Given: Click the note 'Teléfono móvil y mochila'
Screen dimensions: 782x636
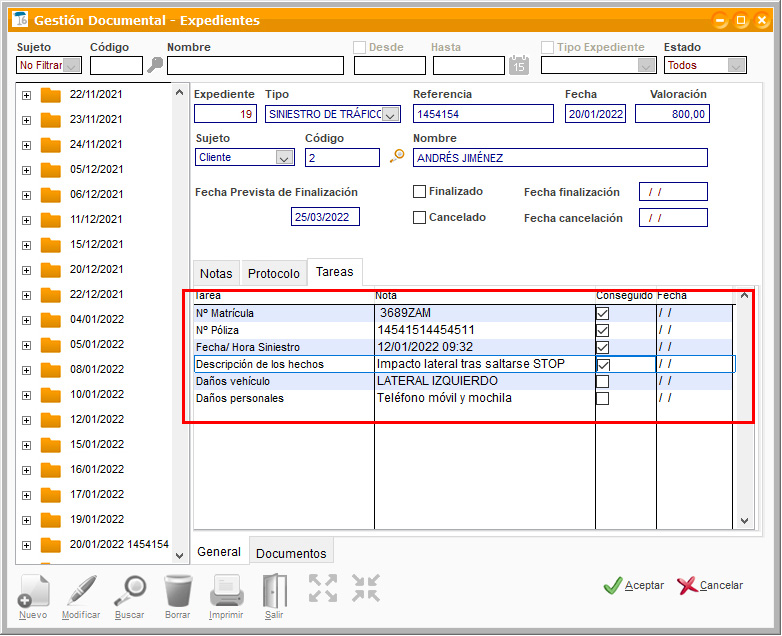Looking at the screenshot, I should tap(444, 398).
